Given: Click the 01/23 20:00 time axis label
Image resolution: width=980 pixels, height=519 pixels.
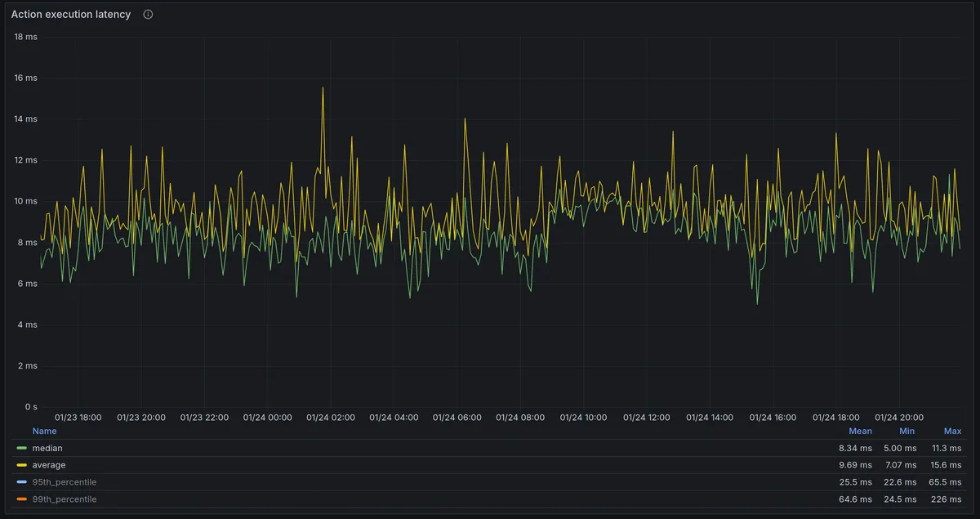Looking at the screenshot, I should point(141,417).
